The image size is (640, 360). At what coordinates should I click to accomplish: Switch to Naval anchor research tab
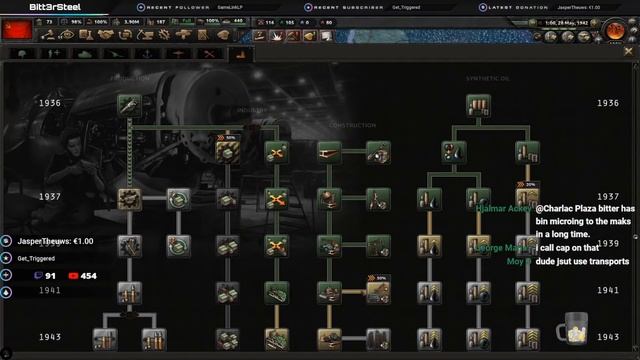[147, 54]
